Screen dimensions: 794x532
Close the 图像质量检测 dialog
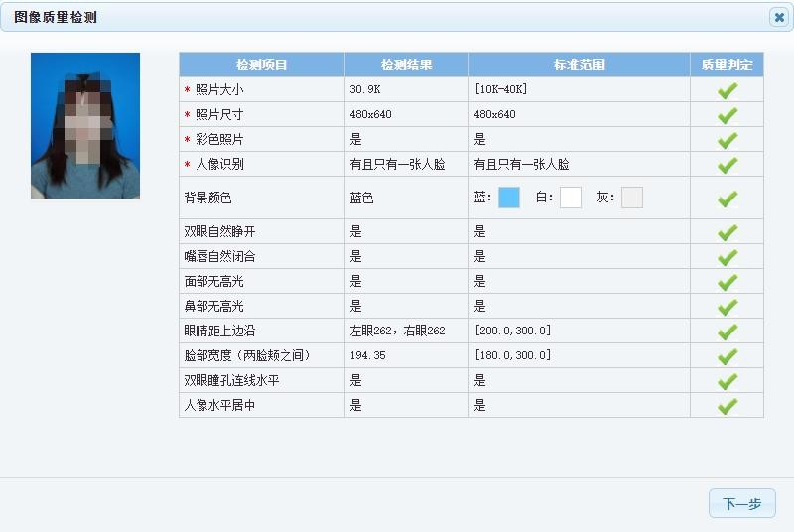click(779, 17)
